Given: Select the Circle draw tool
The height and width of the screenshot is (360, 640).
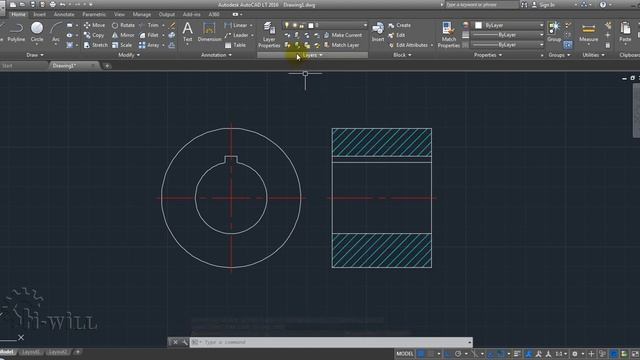Looking at the screenshot, I should [x=37, y=32].
